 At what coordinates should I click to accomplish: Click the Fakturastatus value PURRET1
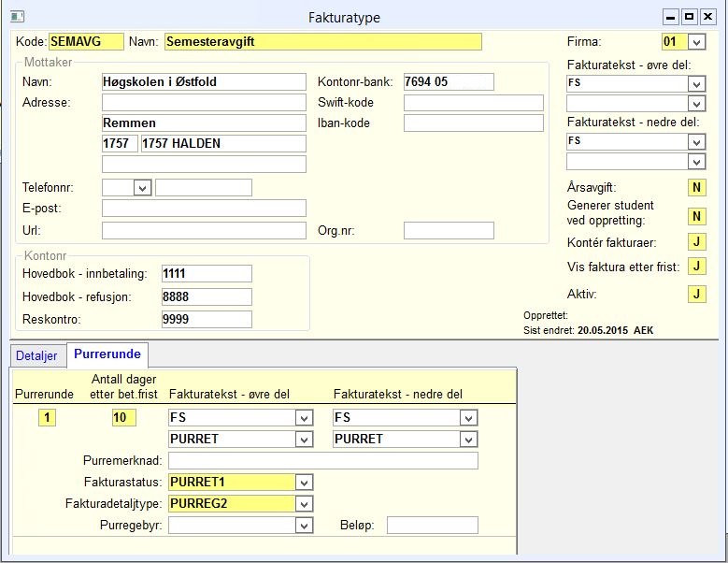click(232, 483)
